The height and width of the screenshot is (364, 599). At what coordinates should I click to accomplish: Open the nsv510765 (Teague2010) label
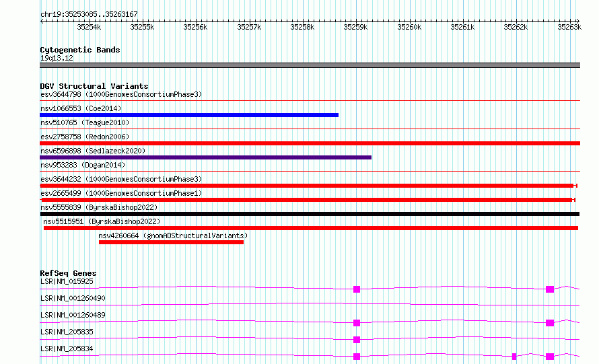point(85,122)
